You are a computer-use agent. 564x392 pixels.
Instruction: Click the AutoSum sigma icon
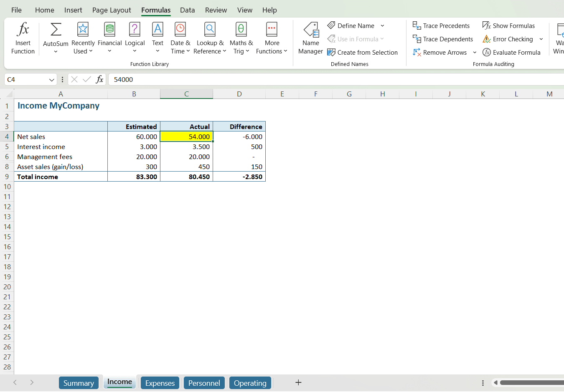tap(56, 30)
